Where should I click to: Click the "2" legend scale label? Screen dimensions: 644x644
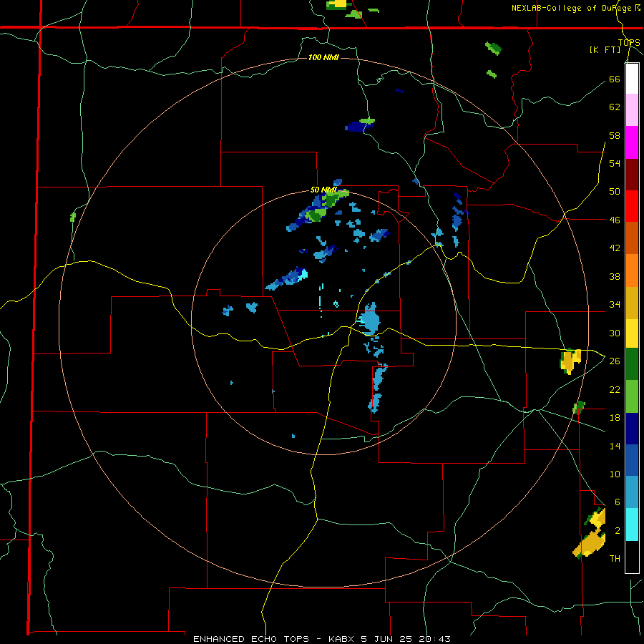point(617,530)
